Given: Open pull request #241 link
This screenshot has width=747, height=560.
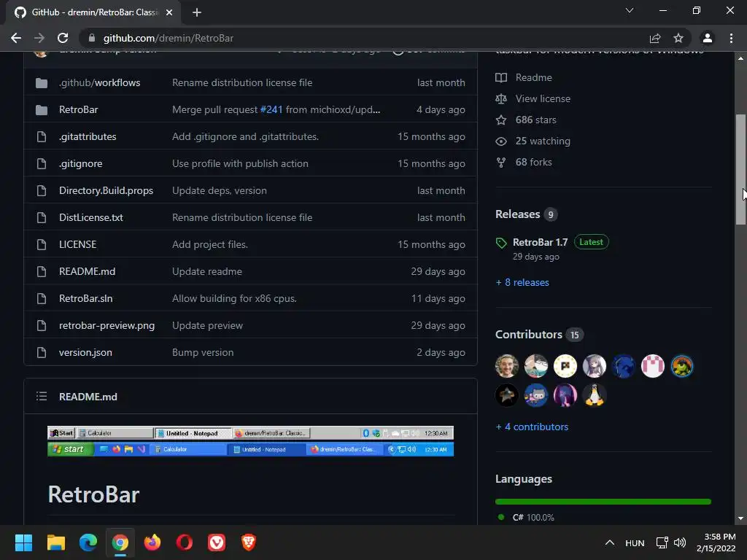Looking at the screenshot, I should tap(271, 109).
